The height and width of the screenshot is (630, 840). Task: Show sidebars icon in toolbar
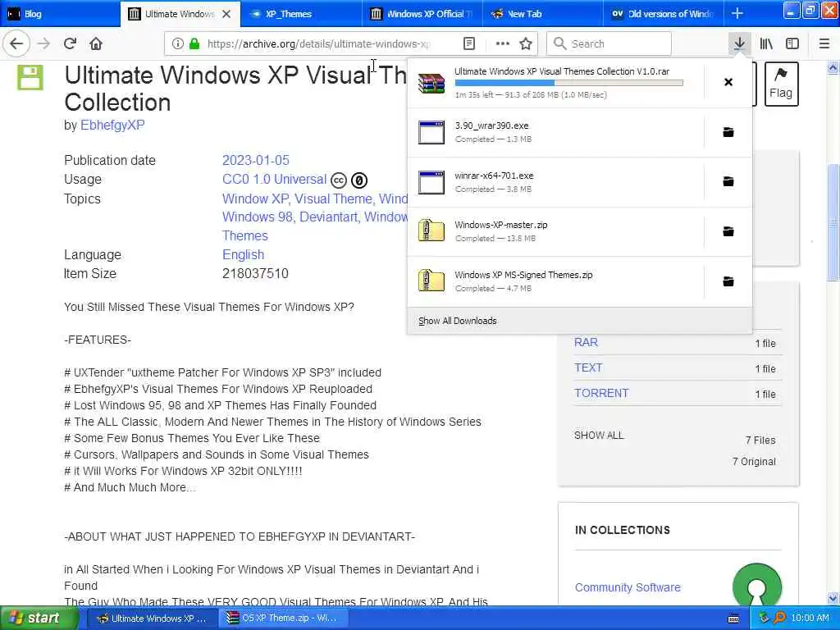point(792,43)
